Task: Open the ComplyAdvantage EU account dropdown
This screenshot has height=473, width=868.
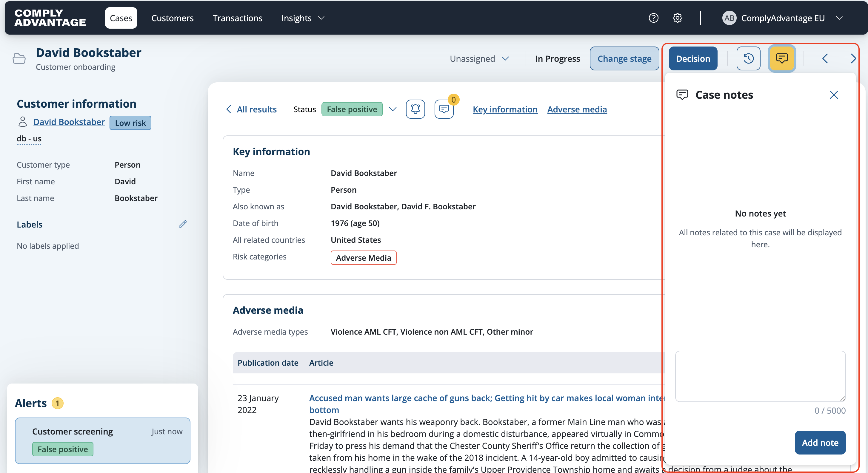Action: click(x=782, y=18)
